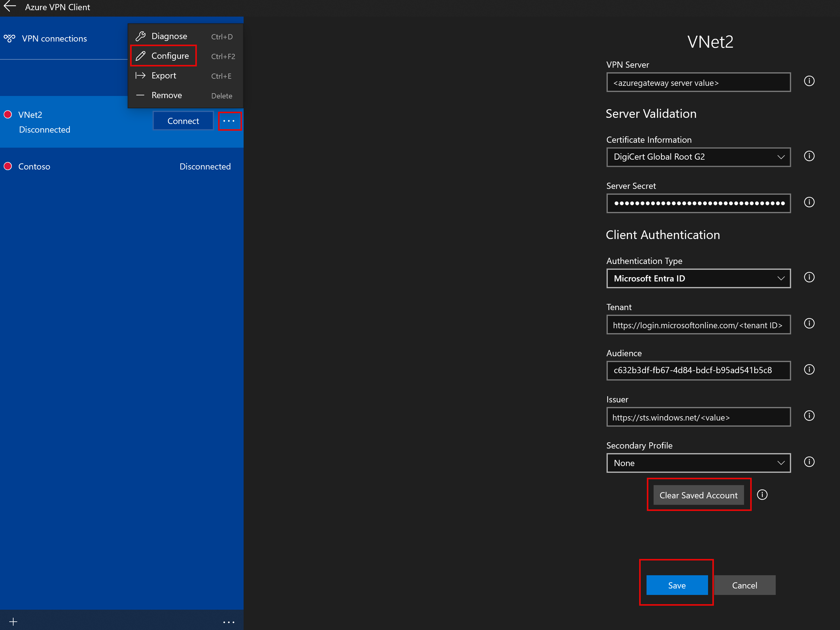
Task: Click info icon beside Clear Saved Account
Action: click(x=762, y=494)
